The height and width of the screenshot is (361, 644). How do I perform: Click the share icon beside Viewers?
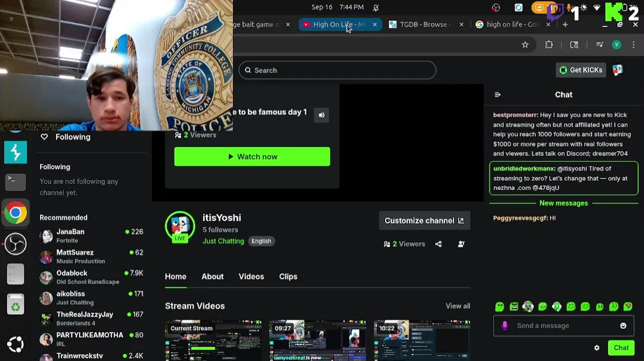438,244
